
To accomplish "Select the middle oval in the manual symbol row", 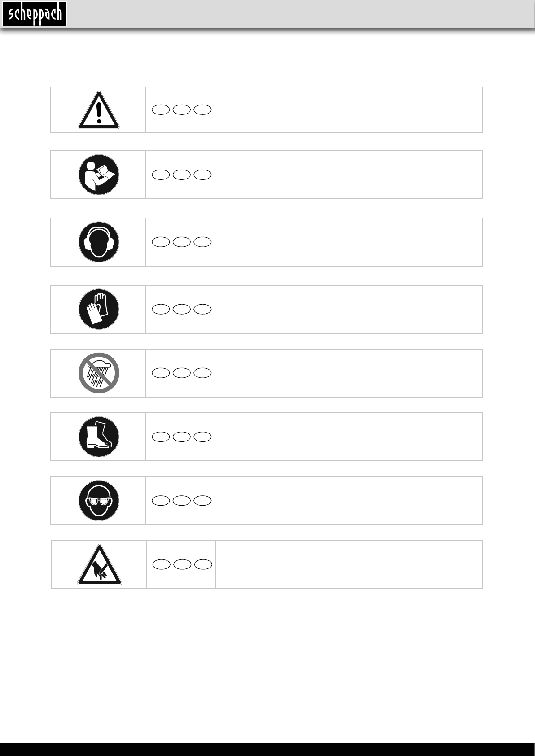I will pos(182,175).
